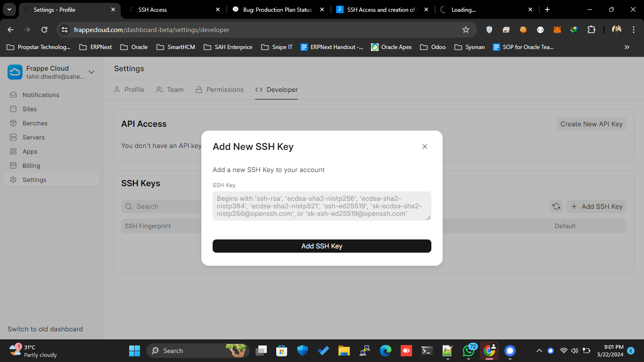Open the Sites section in the sidebar
This screenshot has height=362, width=644.
tap(29, 109)
